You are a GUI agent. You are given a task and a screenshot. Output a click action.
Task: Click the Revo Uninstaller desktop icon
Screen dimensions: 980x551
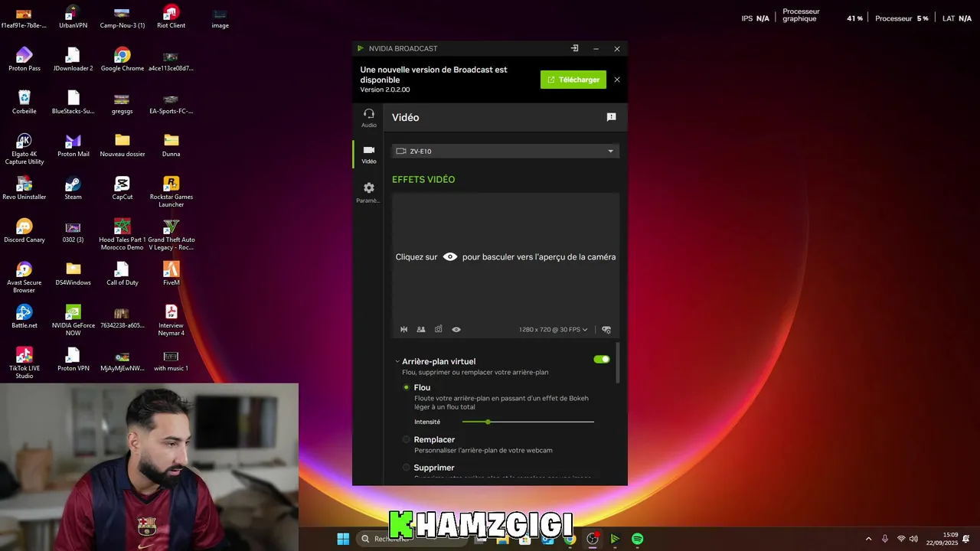pyautogui.click(x=24, y=188)
